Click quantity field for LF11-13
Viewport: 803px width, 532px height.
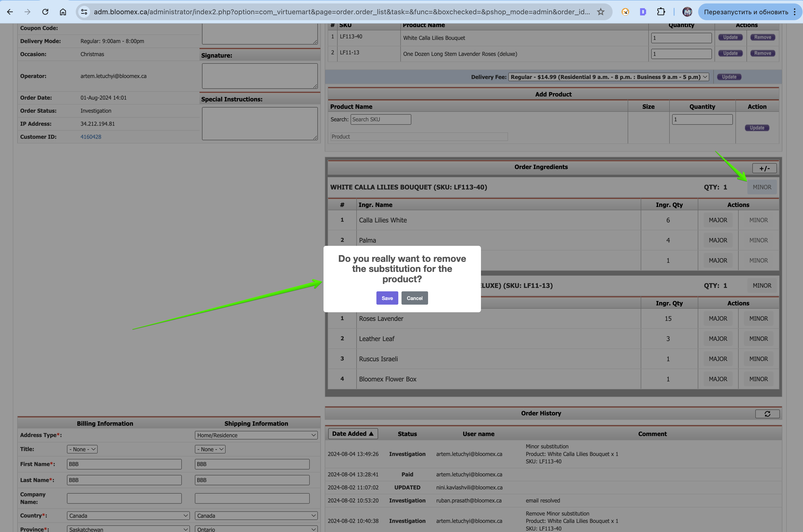pos(681,54)
